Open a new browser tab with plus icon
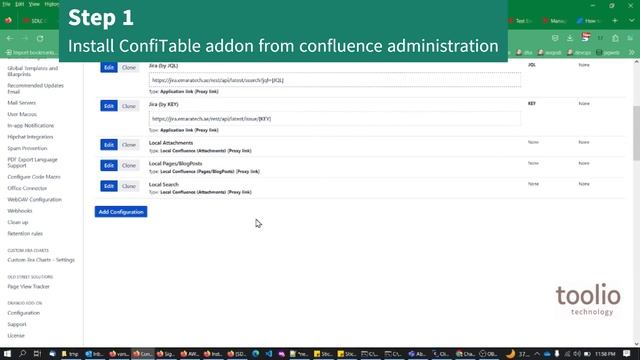 pos(615,20)
